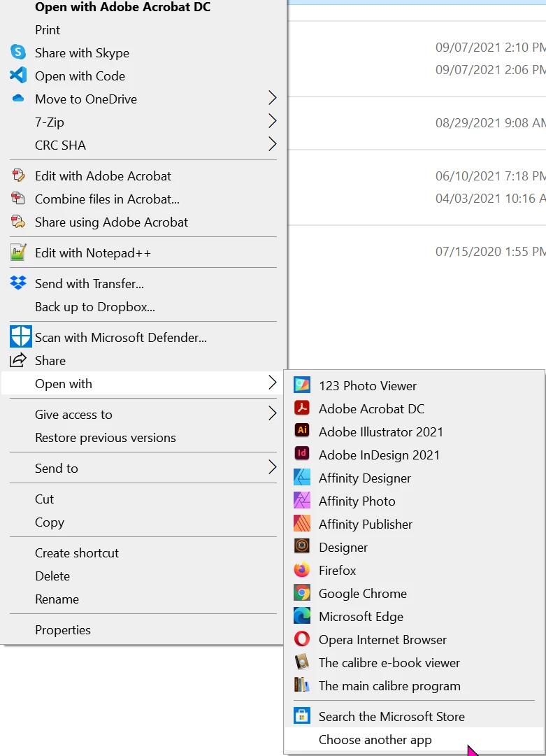This screenshot has width=546, height=756.
Task: Choose Open with Code
Action: pyautogui.click(x=80, y=76)
